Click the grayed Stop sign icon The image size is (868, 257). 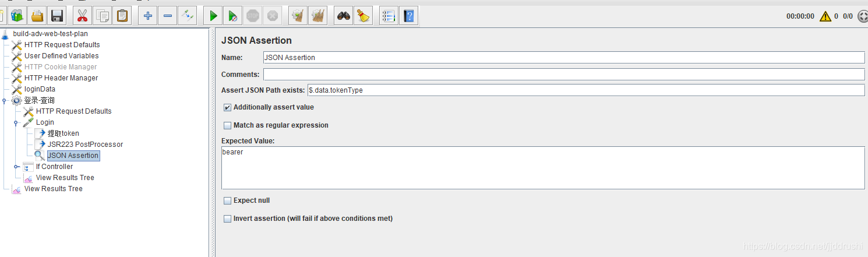coord(253,16)
